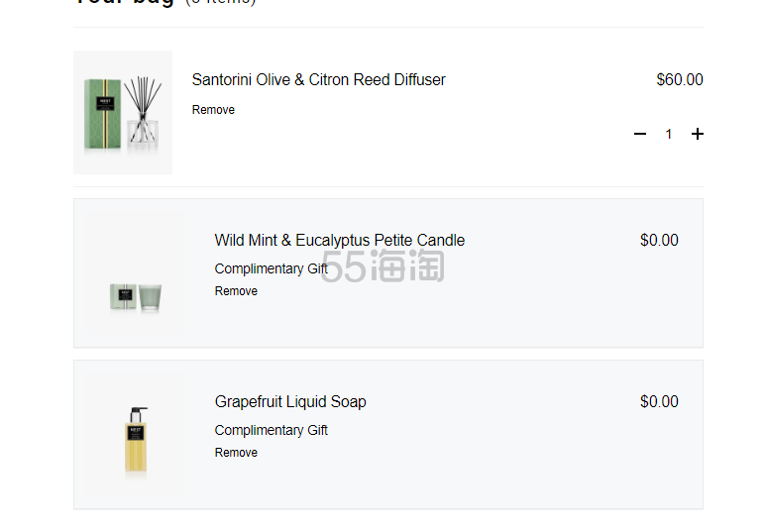Increase Reed Diffuser quantity with plus icon
The height and width of the screenshot is (532, 766).
pos(697,134)
